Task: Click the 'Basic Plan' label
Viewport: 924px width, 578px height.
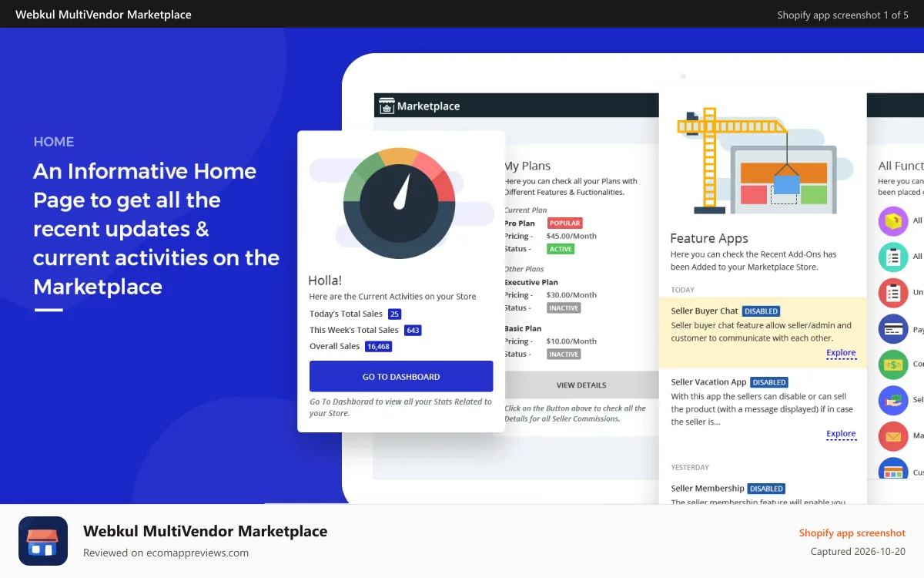Action: coord(523,328)
